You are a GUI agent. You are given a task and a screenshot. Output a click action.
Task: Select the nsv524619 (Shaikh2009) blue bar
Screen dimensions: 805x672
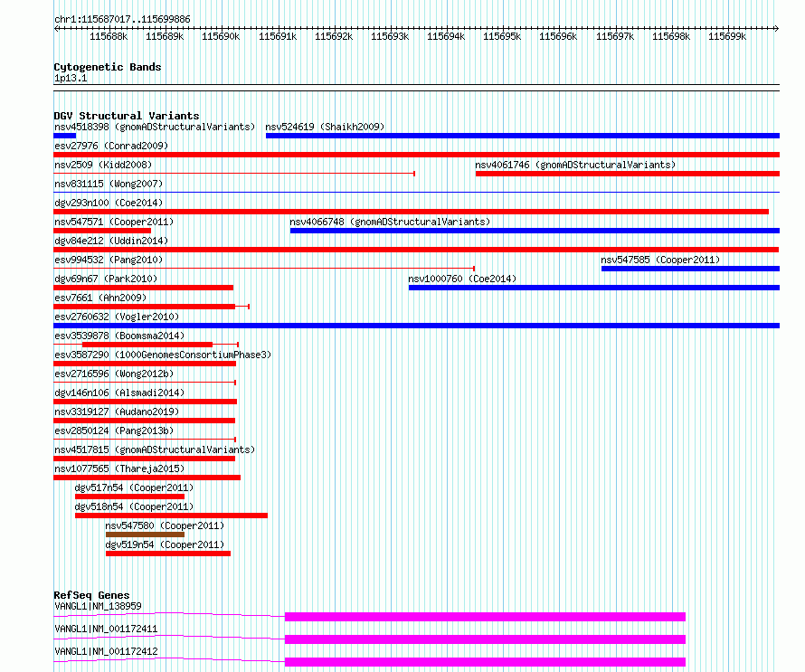click(523, 136)
